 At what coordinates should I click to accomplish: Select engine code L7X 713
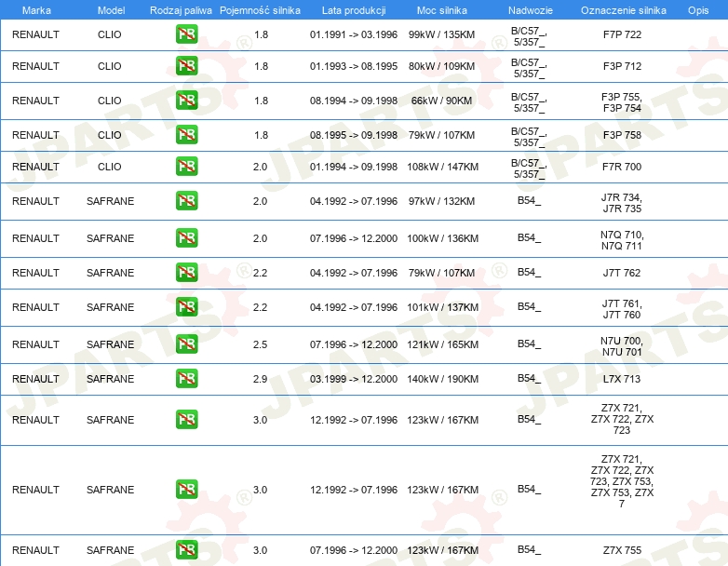pos(622,379)
